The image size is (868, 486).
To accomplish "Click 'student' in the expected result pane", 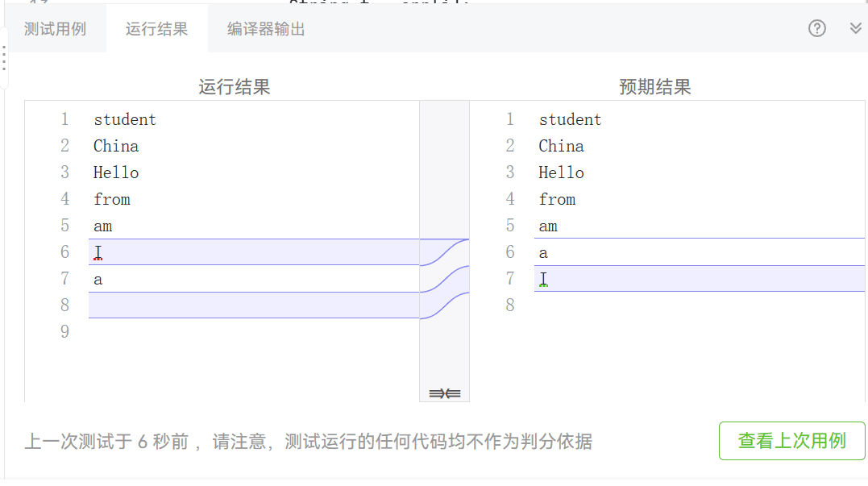I will click(x=570, y=119).
